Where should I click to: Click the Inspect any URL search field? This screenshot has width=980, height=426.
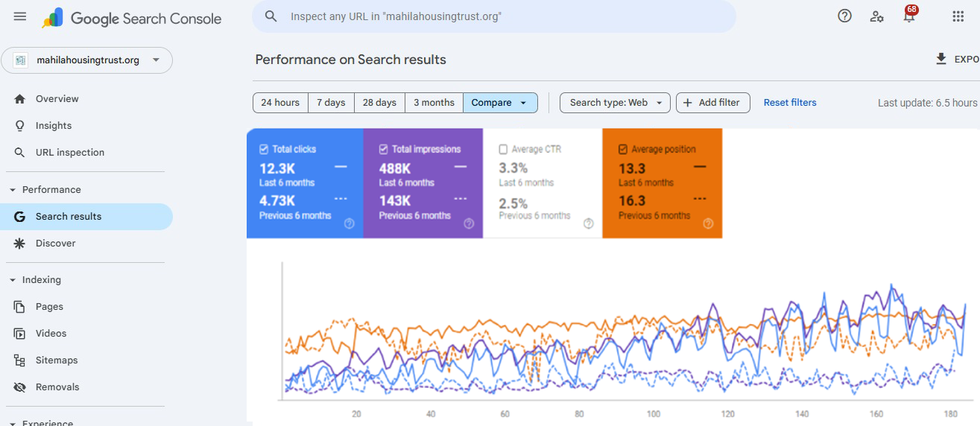[493, 16]
